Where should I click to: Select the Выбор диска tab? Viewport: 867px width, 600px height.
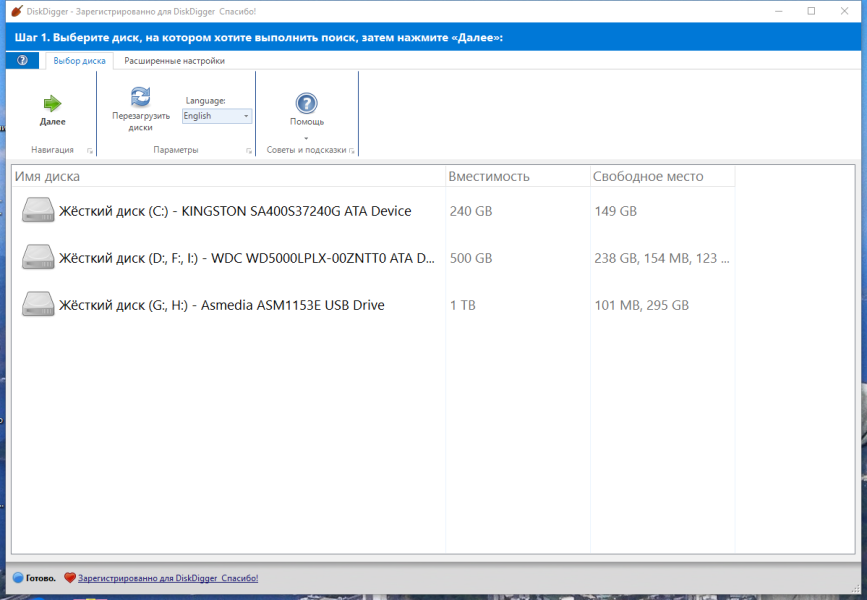[x=79, y=61]
